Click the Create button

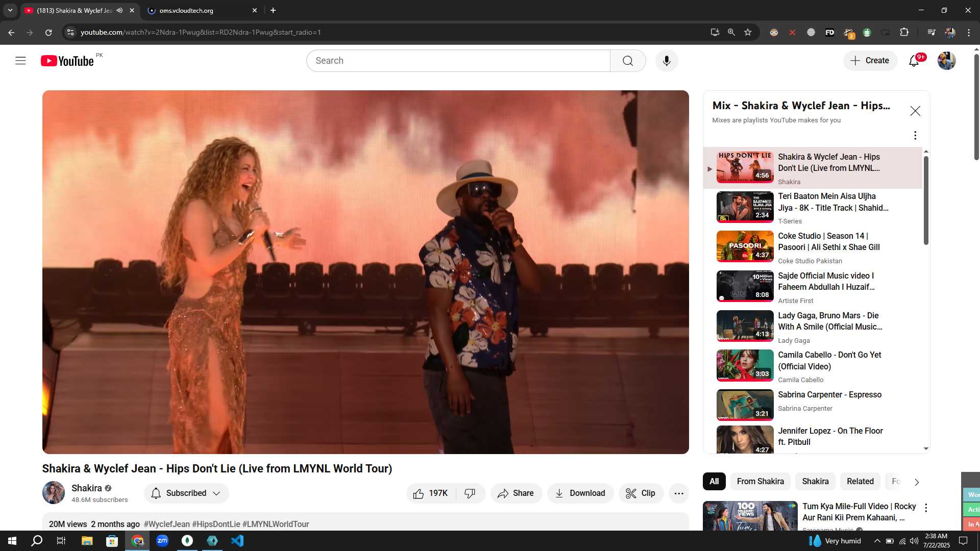tap(870, 61)
